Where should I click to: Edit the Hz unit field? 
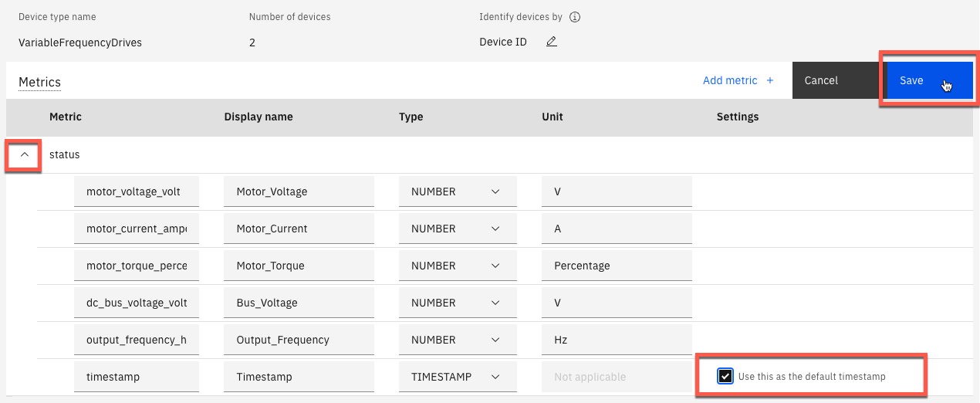coord(617,340)
